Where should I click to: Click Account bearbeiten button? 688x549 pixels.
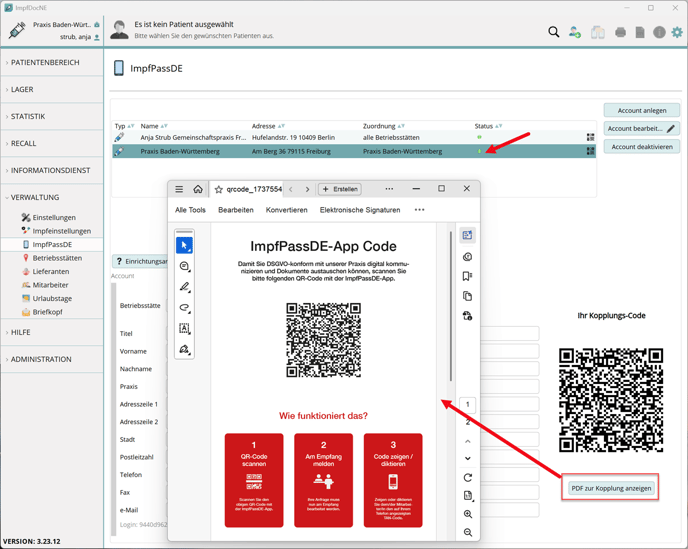(x=641, y=129)
